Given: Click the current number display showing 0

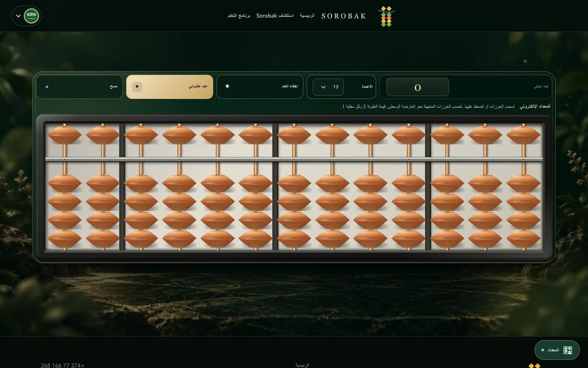Looking at the screenshot, I should 418,87.
